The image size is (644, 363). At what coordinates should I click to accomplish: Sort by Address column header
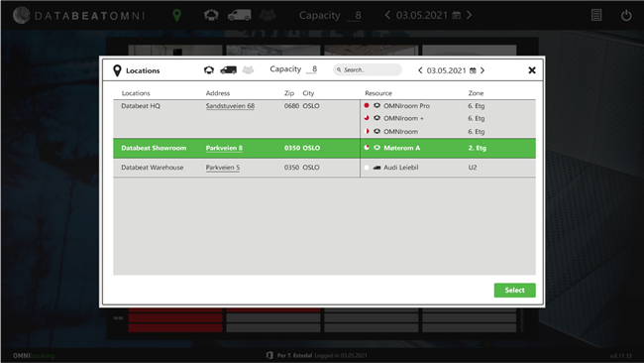click(x=218, y=93)
